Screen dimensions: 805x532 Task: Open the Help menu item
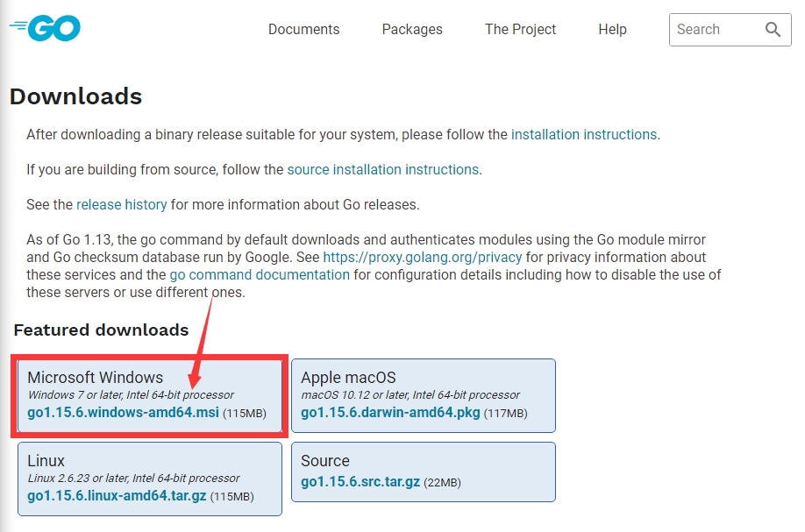pos(612,30)
